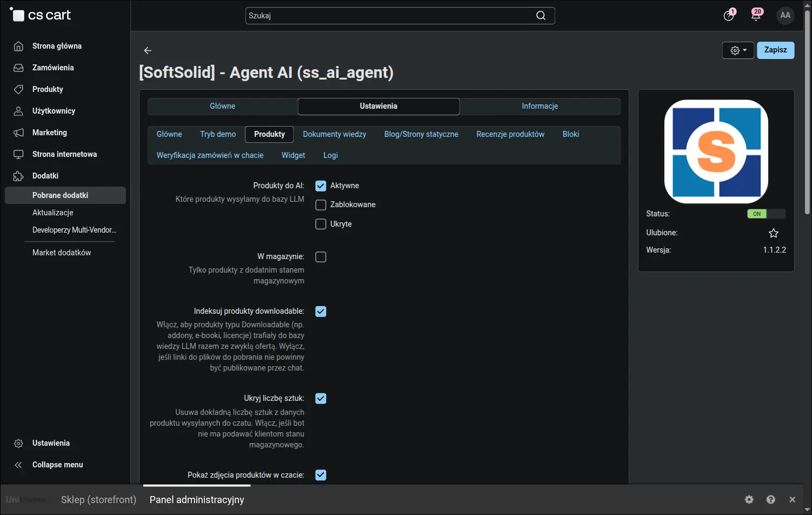Open bottom bar settings gear icon

749,499
